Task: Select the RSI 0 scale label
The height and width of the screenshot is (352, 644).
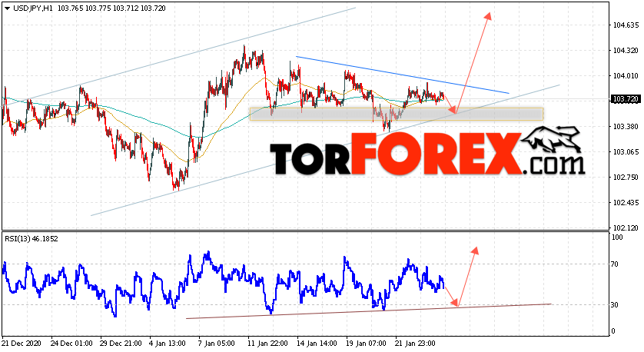Action: [x=613, y=331]
